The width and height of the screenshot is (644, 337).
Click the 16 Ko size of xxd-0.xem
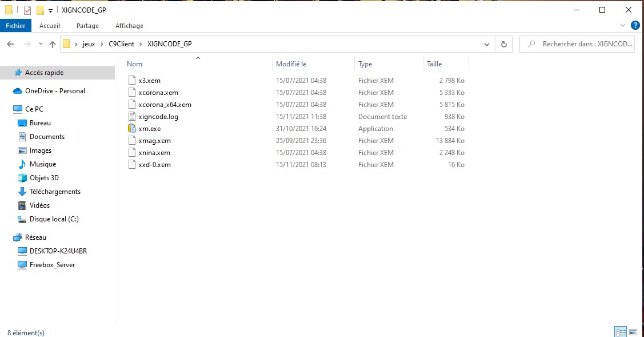click(456, 165)
